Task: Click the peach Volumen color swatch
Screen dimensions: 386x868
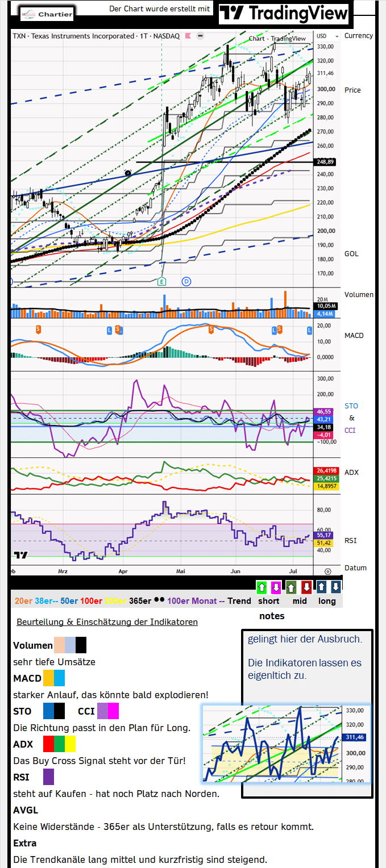Action: 60,645
